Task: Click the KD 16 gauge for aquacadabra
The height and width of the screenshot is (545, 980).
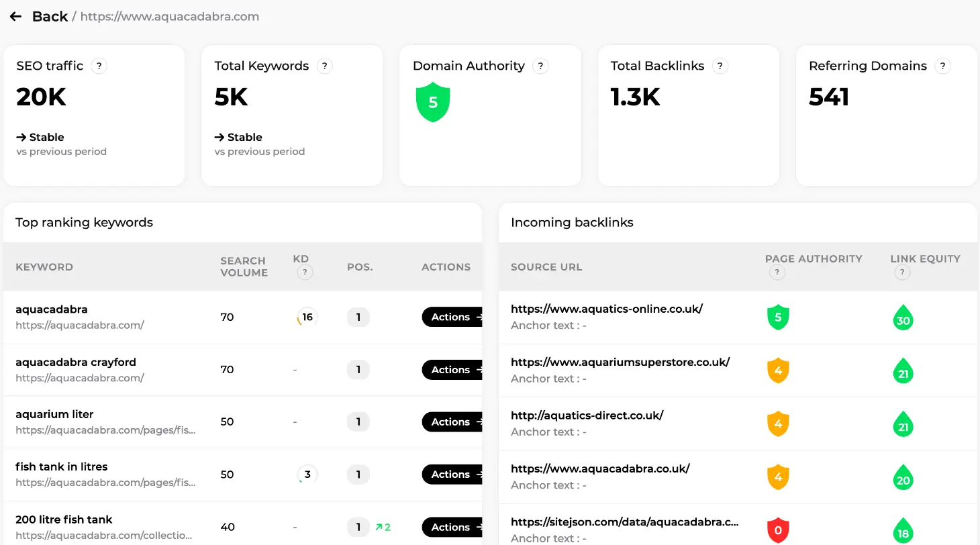Action: 307,317
